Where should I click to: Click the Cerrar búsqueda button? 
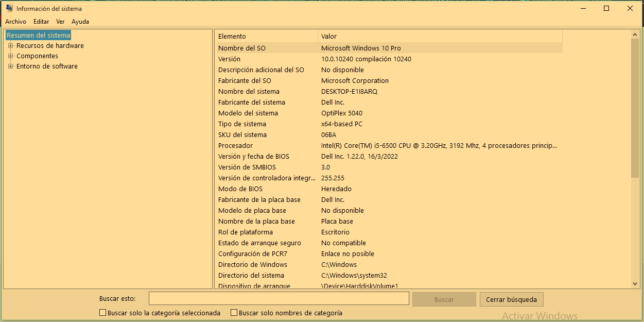(x=511, y=299)
